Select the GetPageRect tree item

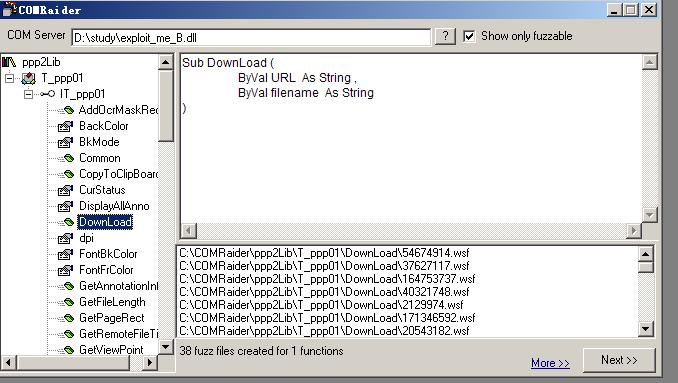click(x=112, y=318)
